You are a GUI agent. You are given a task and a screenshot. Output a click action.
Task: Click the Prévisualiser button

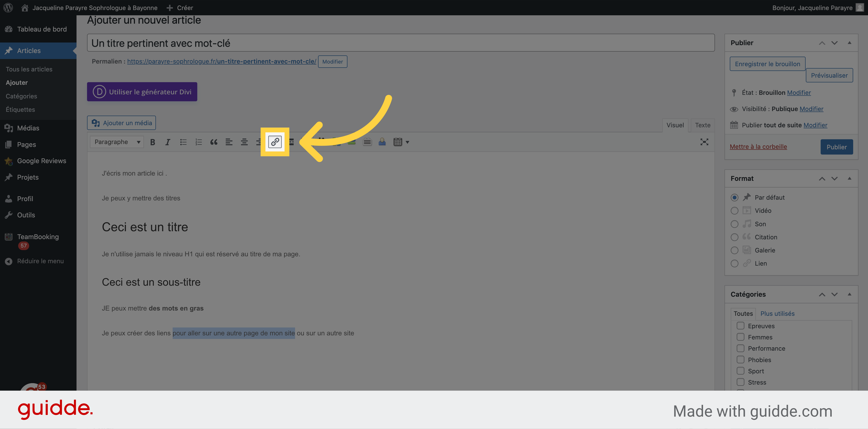829,75
